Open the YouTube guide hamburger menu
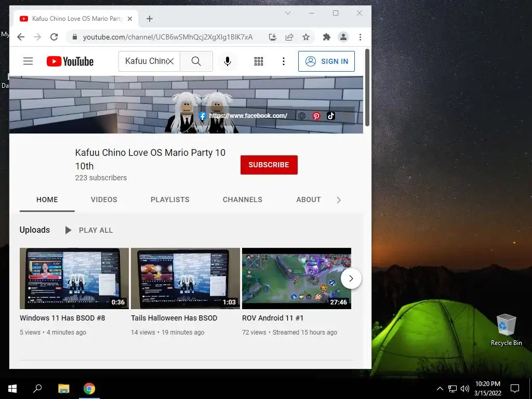 (x=28, y=61)
